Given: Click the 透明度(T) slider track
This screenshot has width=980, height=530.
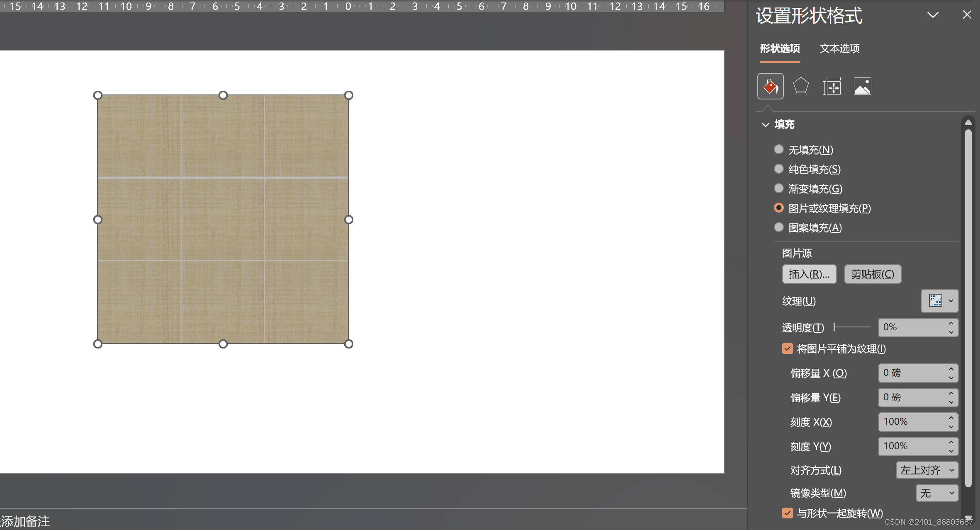Looking at the screenshot, I should (852, 327).
